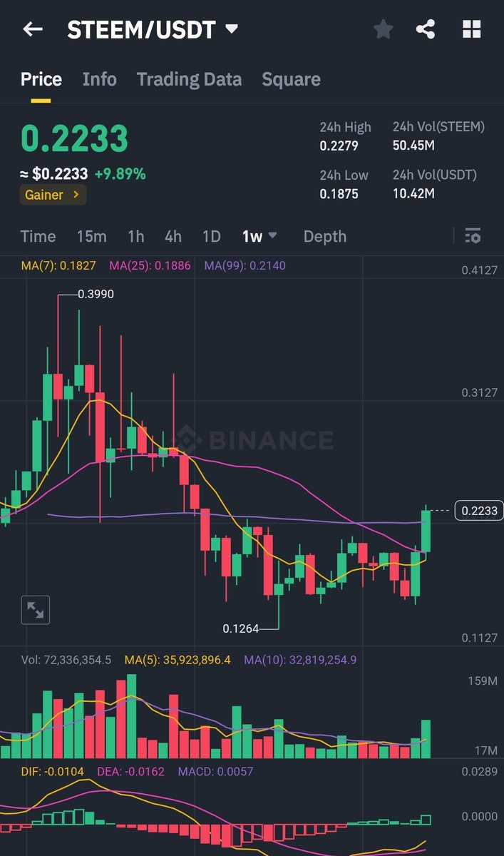Tap the MACD: 0.0057 label

click(x=215, y=771)
